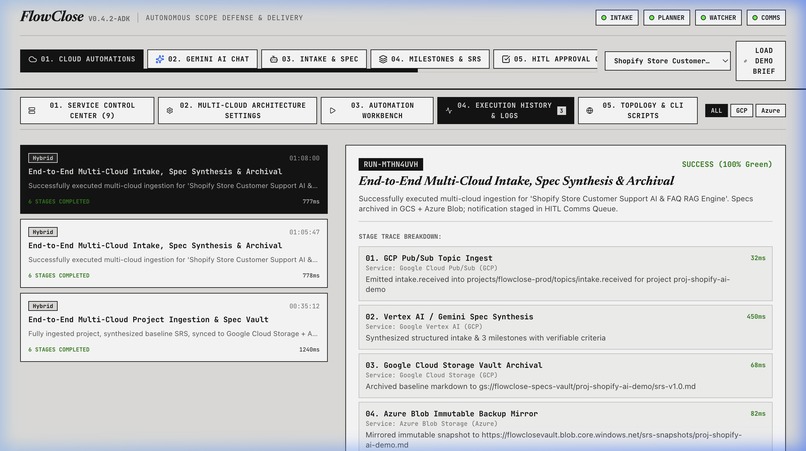806x451 pixels.
Task: Switch to the 02. Gemini AI Chat tab
Action: 203,59
